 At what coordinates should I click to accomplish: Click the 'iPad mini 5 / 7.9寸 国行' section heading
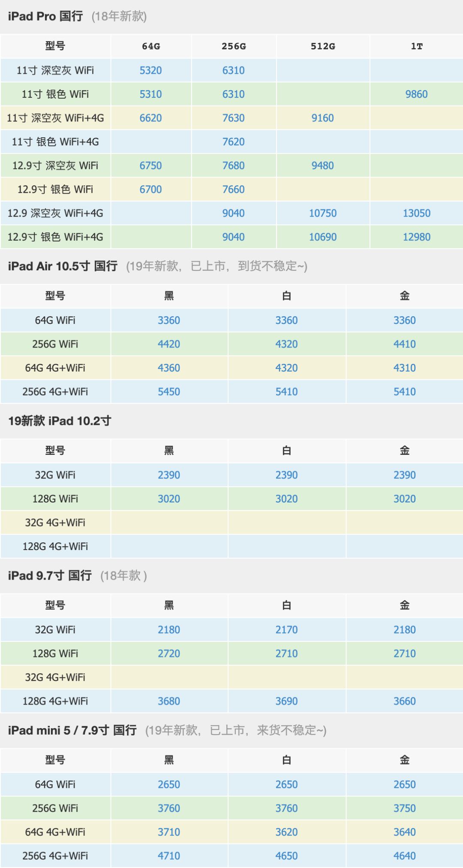pyautogui.click(x=72, y=730)
